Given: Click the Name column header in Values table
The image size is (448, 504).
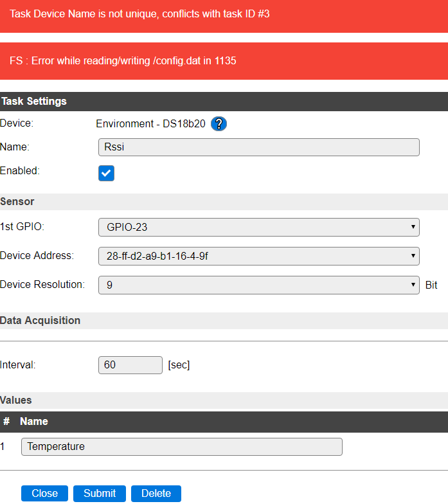Looking at the screenshot, I should pos(33,422).
